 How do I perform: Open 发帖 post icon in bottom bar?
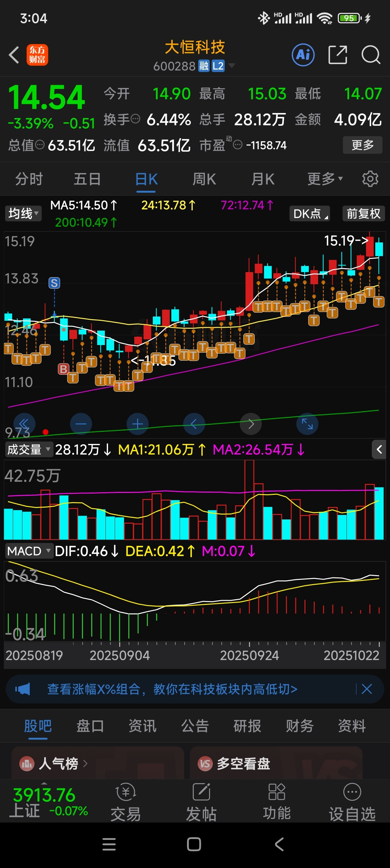click(x=201, y=802)
